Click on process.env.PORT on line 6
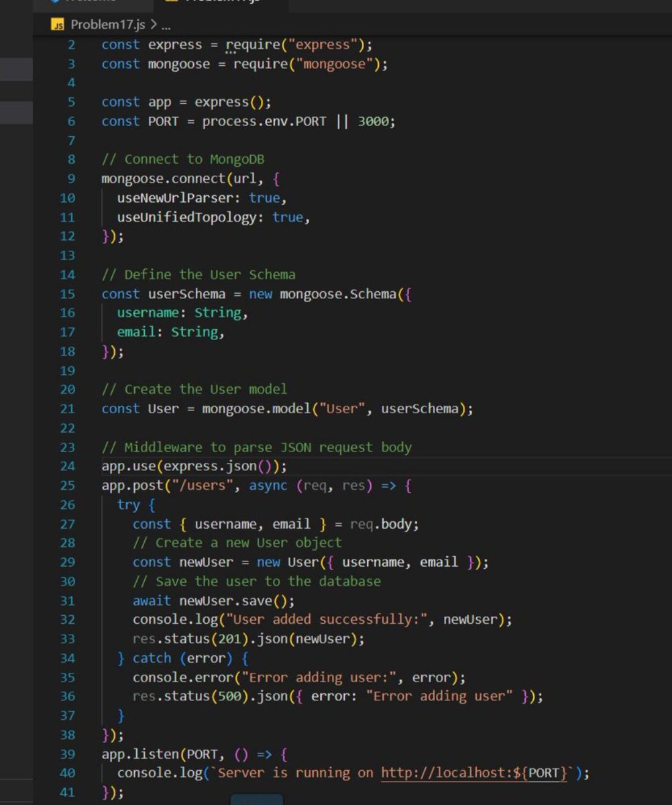 [x=264, y=121]
